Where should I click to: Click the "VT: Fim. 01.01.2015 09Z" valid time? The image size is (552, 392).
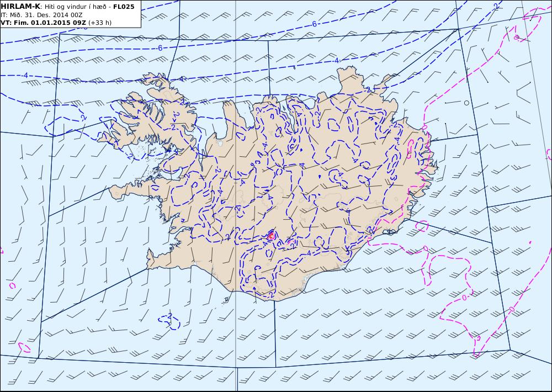tap(43, 23)
